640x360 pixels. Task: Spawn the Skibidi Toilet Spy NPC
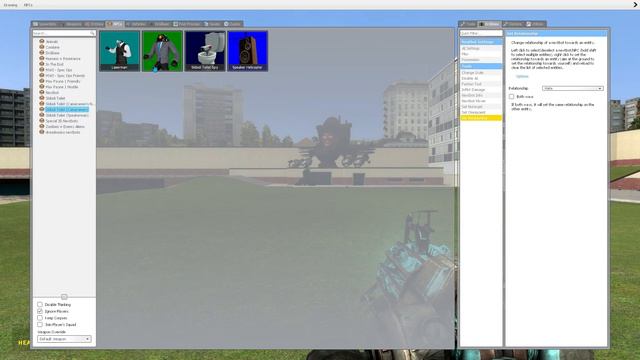coord(205,51)
